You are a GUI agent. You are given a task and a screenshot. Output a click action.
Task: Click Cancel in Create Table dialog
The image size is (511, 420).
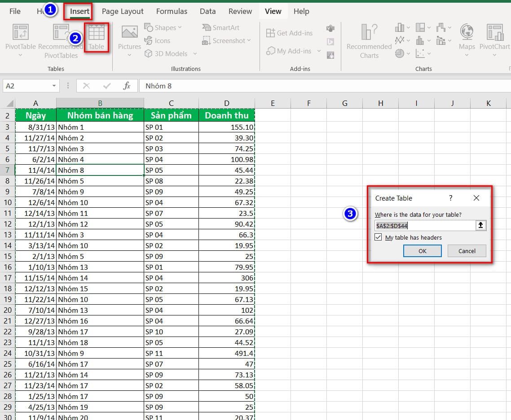[x=467, y=251]
